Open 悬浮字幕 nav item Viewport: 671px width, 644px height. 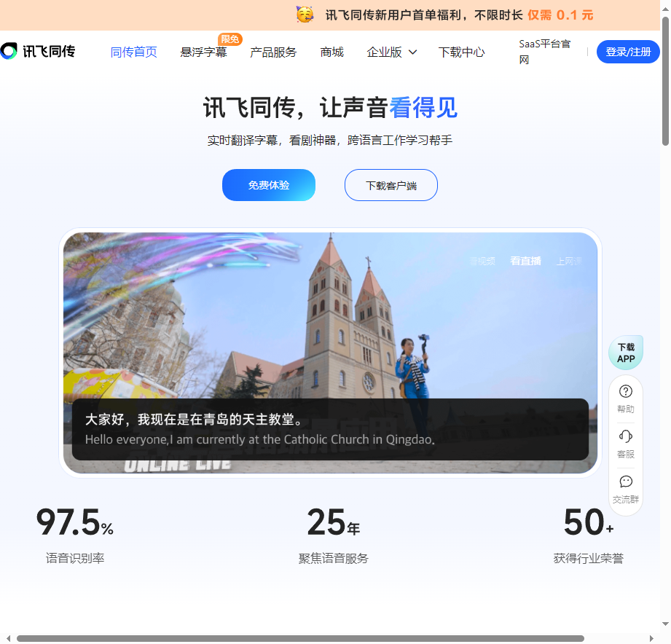point(203,52)
